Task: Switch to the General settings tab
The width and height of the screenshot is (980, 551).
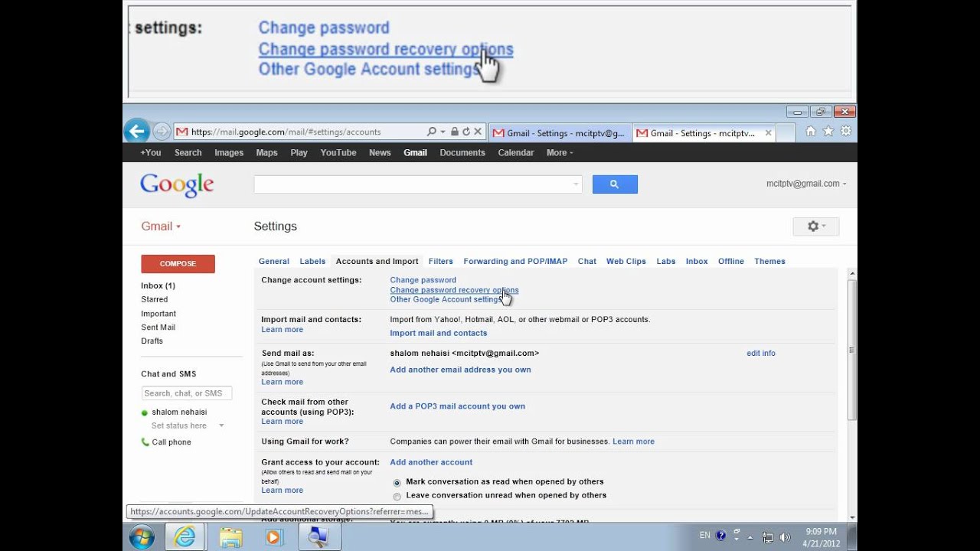Action: pyautogui.click(x=273, y=261)
